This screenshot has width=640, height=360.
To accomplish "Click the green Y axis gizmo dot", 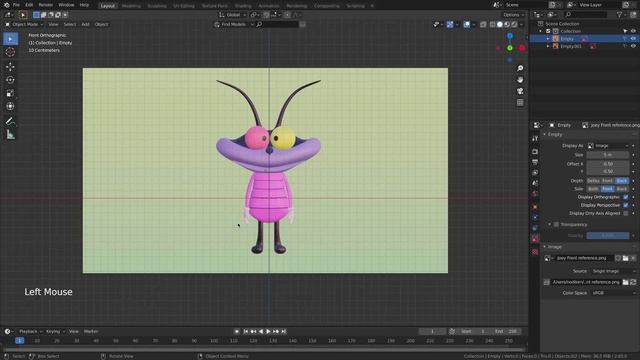I will 510,48.
